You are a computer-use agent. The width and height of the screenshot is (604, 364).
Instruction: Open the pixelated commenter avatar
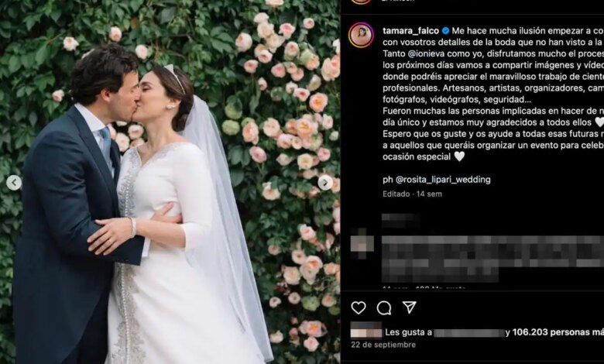coord(362,243)
